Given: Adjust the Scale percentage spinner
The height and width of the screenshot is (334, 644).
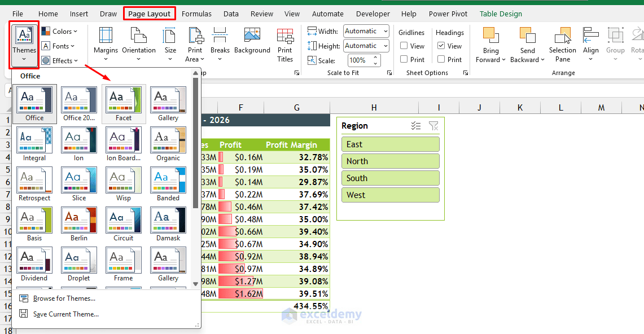Looking at the screenshot, I should pyautogui.click(x=375, y=60).
